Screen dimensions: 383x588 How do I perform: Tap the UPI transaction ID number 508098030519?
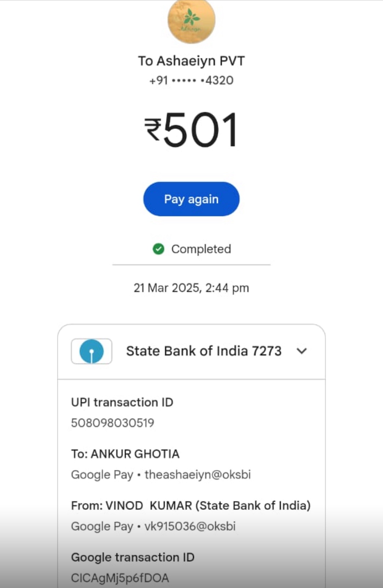(x=113, y=423)
